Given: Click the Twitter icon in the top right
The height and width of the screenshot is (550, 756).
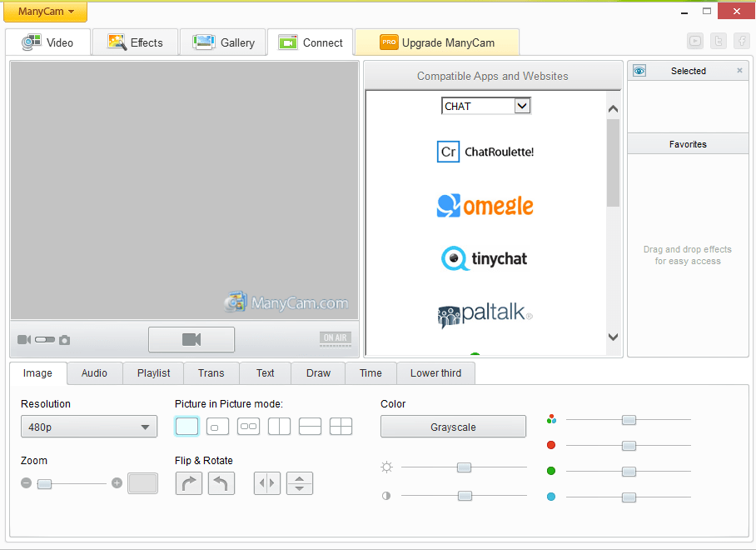Looking at the screenshot, I should click(x=719, y=42).
